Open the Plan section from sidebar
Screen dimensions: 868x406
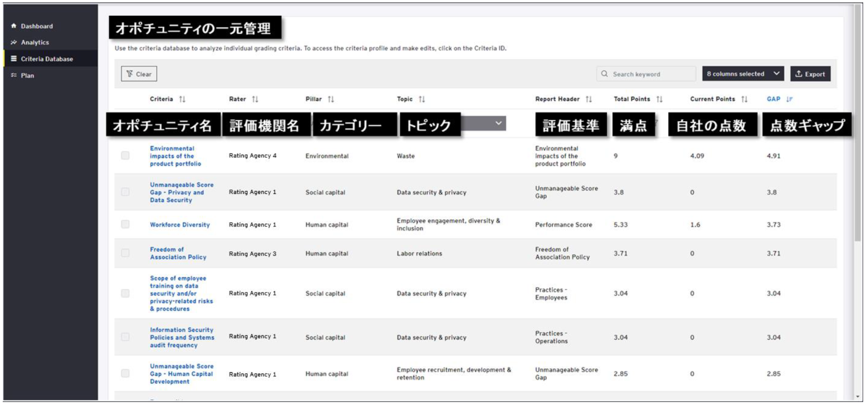pos(27,76)
